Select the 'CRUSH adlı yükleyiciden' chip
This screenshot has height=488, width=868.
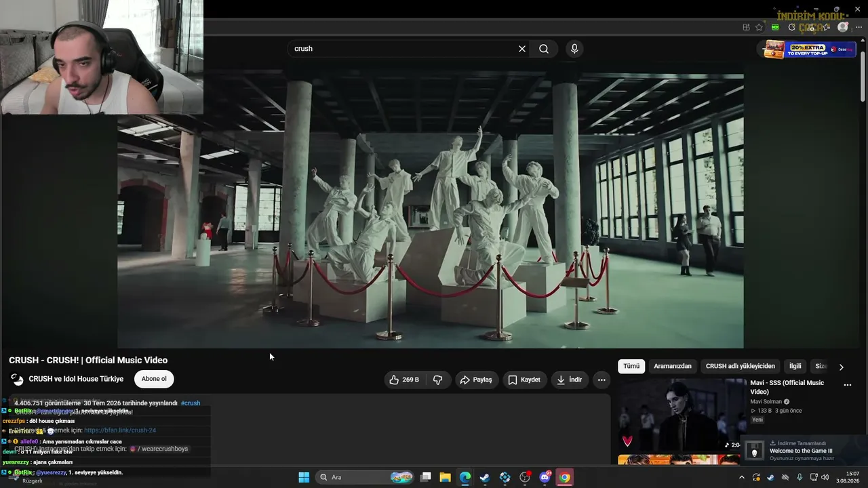[741, 366]
